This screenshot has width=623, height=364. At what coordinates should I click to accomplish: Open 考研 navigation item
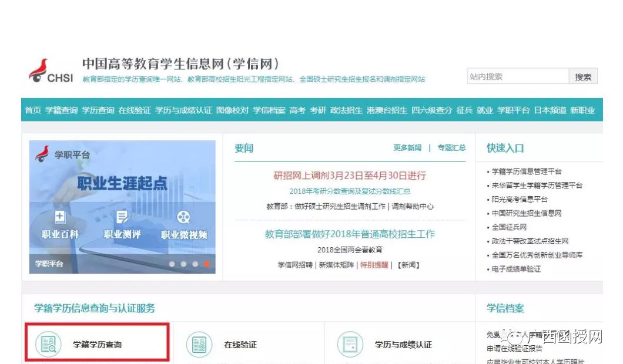point(318,110)
